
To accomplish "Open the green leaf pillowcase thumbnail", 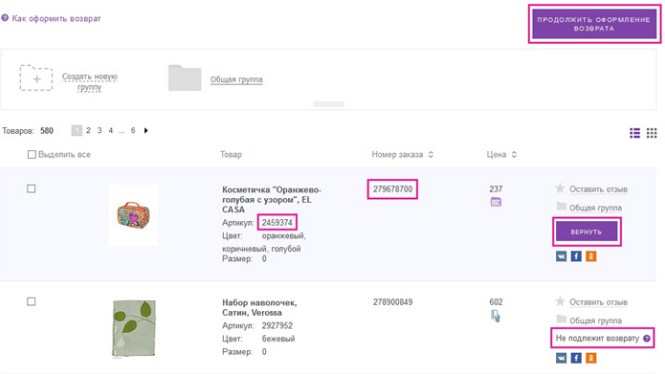I will coord(134,328).
